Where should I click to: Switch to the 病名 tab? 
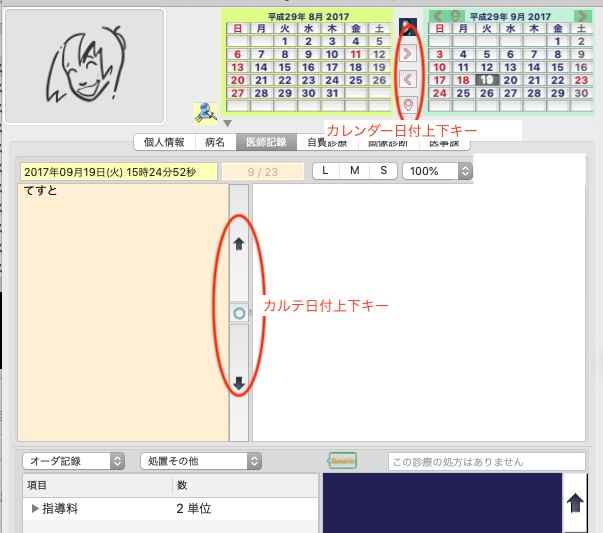coord(215,142)
